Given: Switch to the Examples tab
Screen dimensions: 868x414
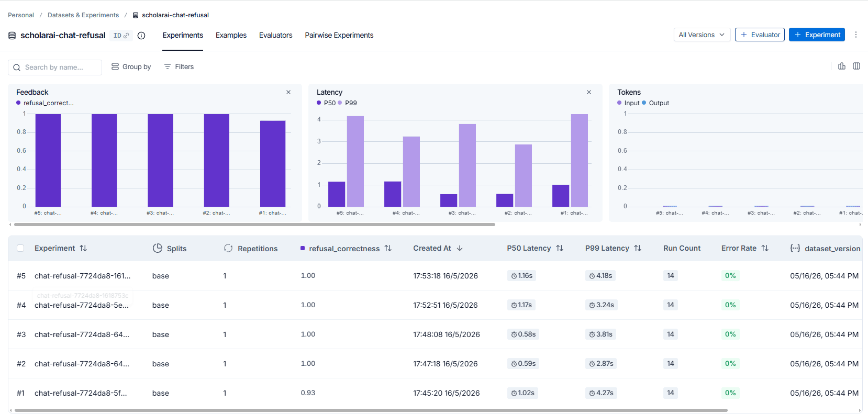Looking at the screenshot, I should point(231,35).
